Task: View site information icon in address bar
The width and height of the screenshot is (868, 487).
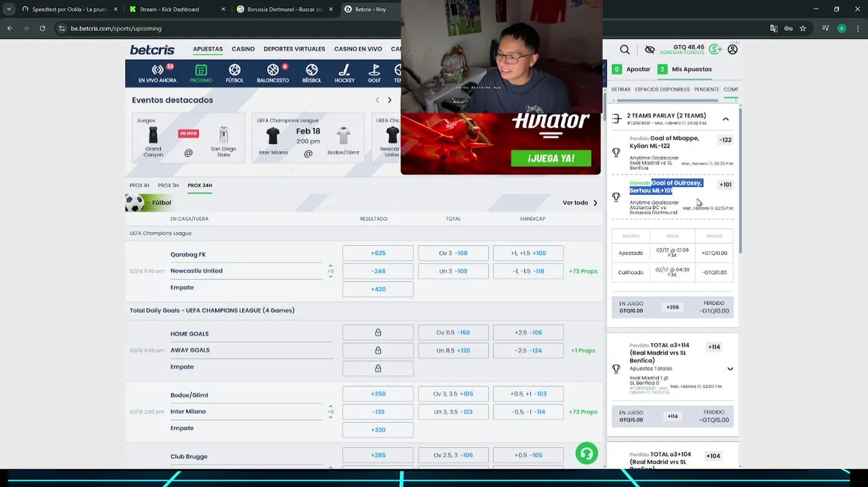Action: point(62,28)
